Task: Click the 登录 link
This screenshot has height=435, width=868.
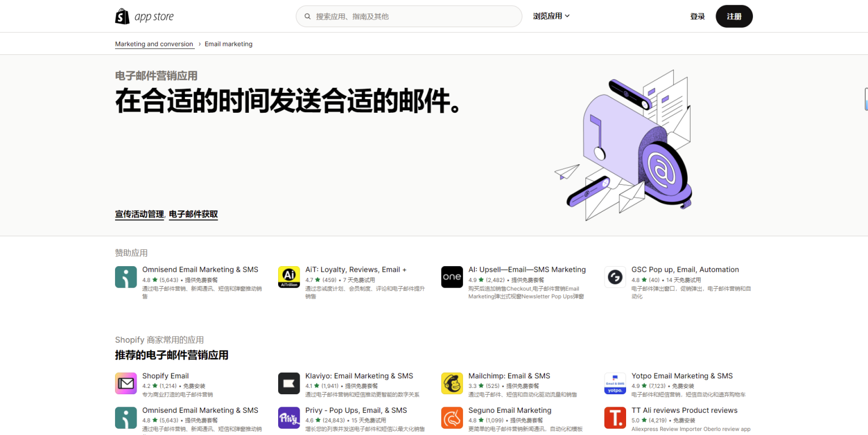Action: point(697,16)
